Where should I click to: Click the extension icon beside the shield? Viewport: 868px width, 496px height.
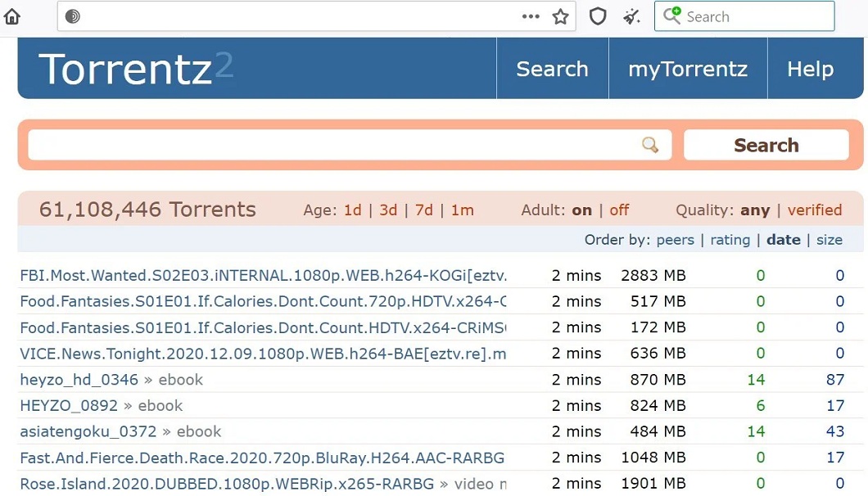[631, 16]
